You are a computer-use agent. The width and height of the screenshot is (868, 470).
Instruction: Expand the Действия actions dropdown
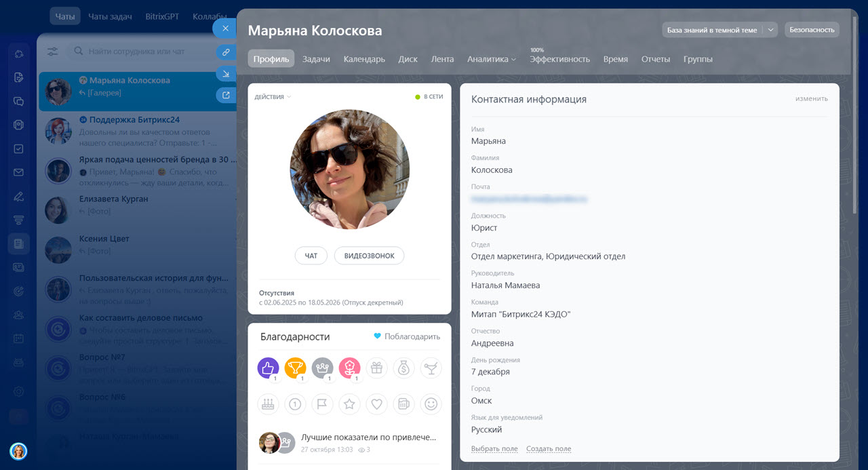[273, 97]
